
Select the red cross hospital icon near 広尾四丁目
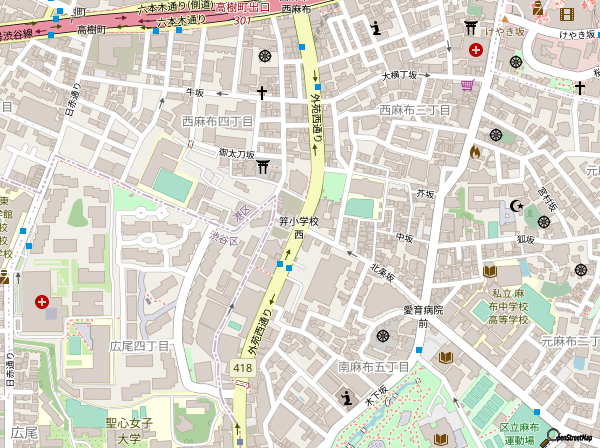pyautogui.click(x=41, y=301)
